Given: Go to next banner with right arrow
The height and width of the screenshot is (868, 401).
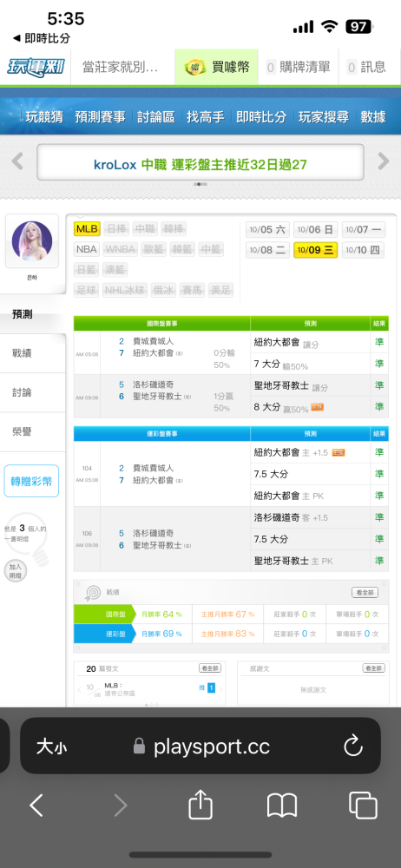Looking at the screenshot, I should point(384,161).
